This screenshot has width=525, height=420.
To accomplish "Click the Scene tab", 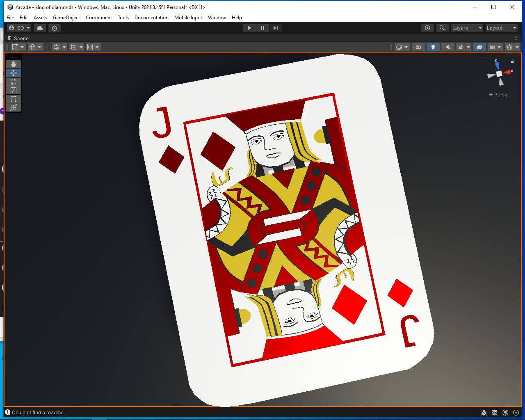I will 18,38.
